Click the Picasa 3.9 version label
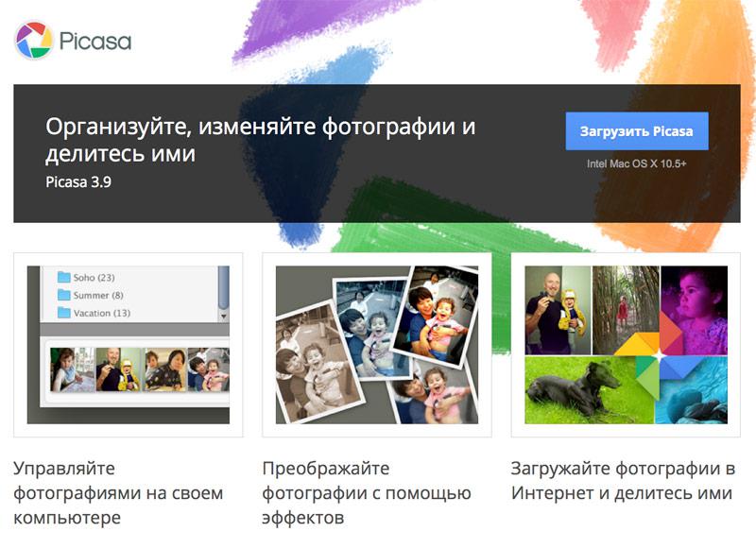 point(78,182)
